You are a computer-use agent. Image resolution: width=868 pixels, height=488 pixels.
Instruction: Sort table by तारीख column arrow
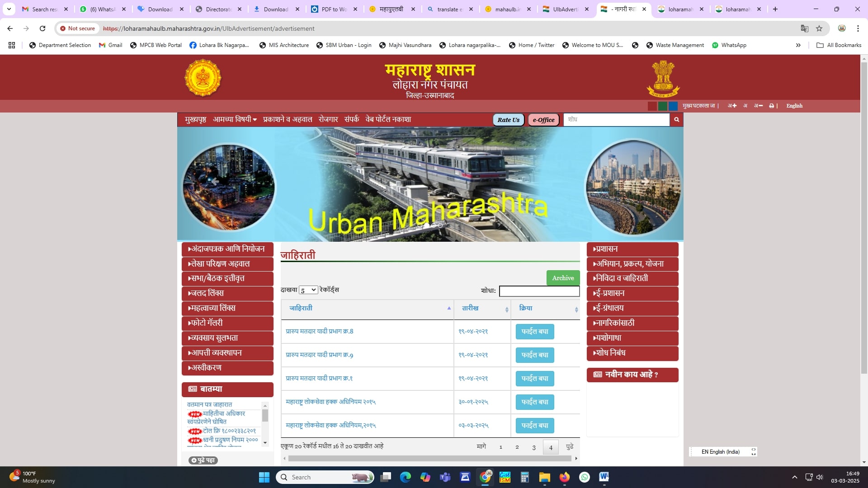pyautogui.click(x=507, y=310)
